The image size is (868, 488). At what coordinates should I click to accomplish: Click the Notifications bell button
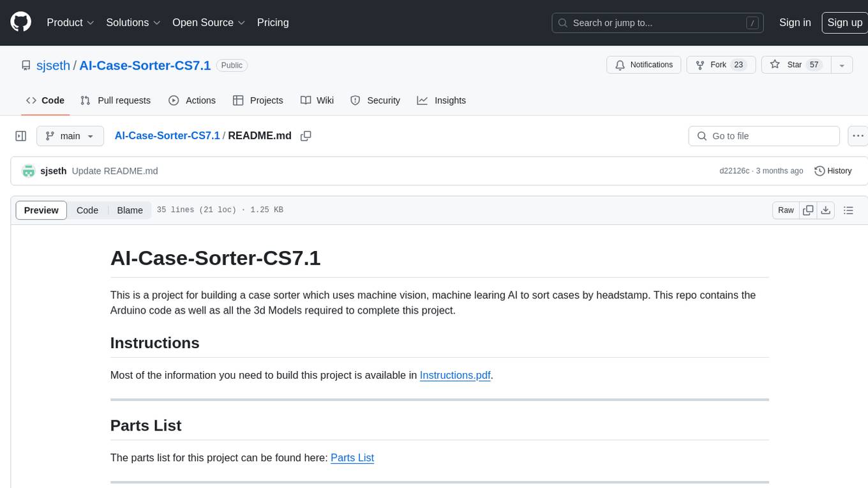(x=644, y=65)
